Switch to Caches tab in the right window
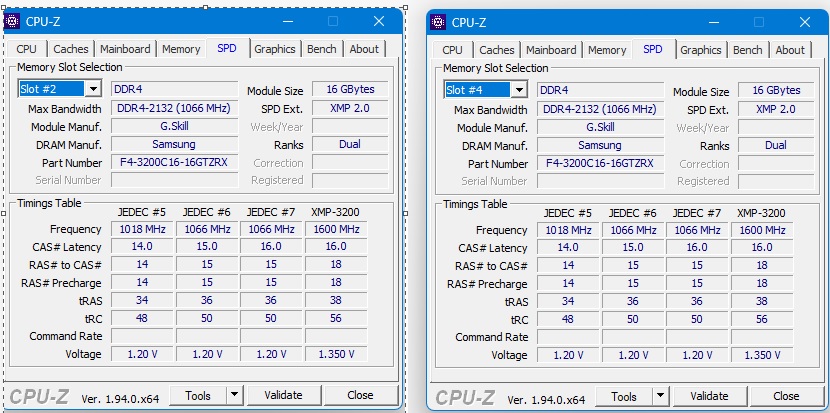This screenshot has height=413, width=830. point(497,50)
